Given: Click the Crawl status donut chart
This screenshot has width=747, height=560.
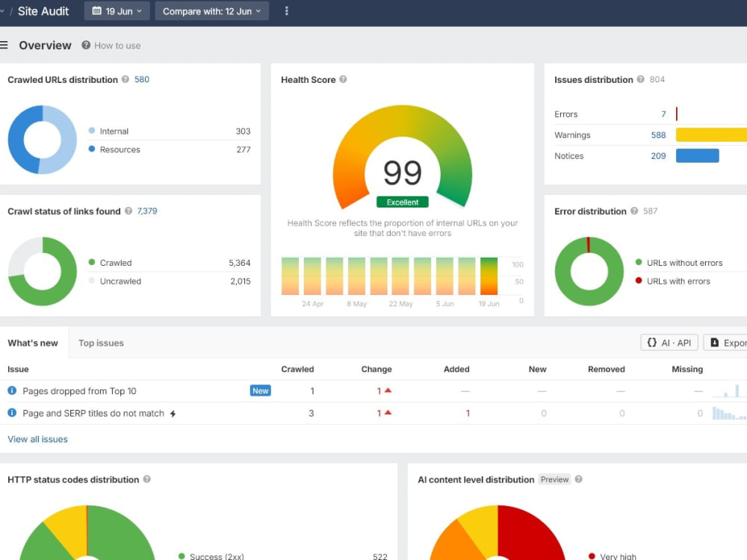Looking at the screenshot, I should click(x=43, y=272).
